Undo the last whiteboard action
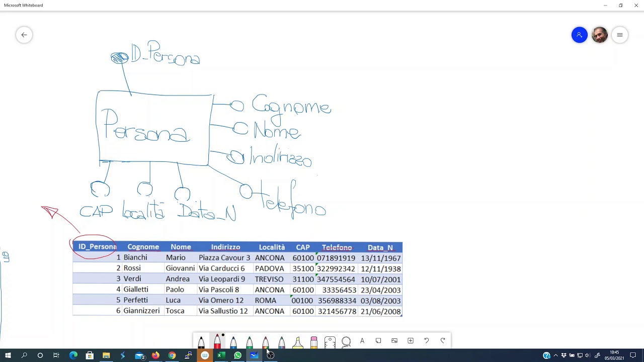 pos(427,341)
